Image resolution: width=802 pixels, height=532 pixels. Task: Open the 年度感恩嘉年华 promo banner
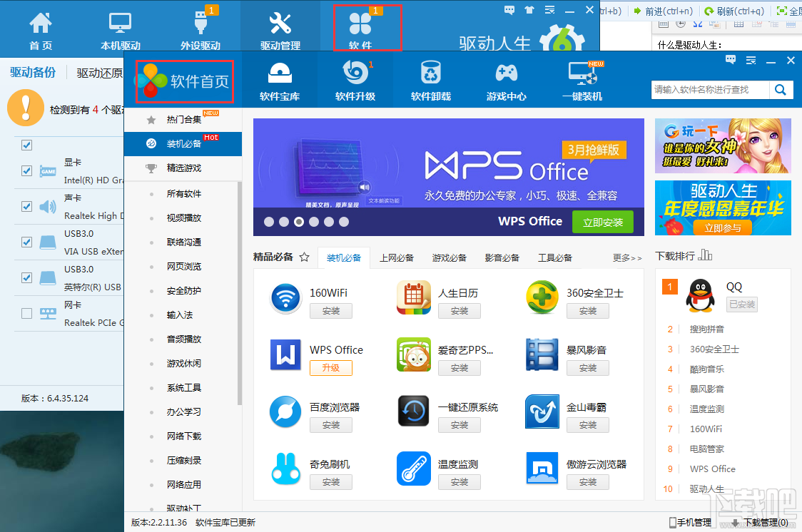(x=723, y=208)
